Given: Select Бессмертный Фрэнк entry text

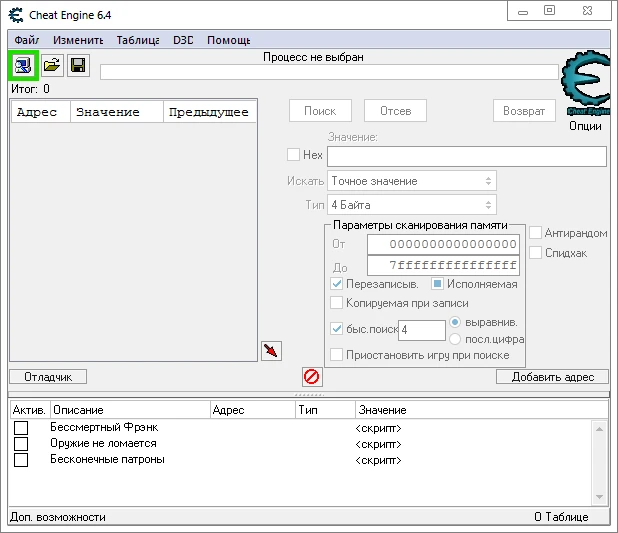Looking at the screenshot, I should [104, 427].
